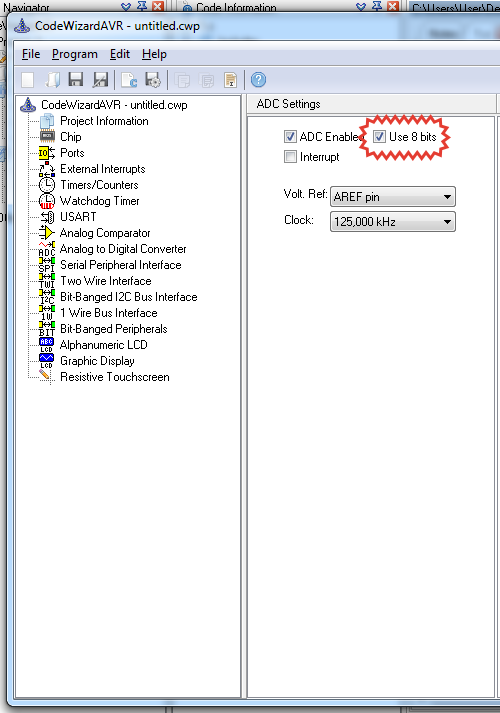Toggle the Use 8 bits checkbox

pyautogui.click(x=380, y=136)
